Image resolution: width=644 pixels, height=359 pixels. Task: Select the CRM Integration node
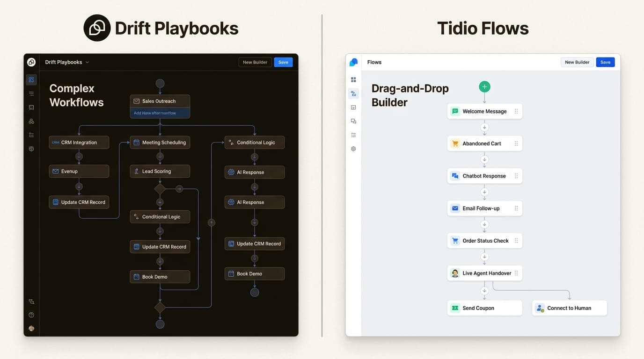[x=79, y=143]
